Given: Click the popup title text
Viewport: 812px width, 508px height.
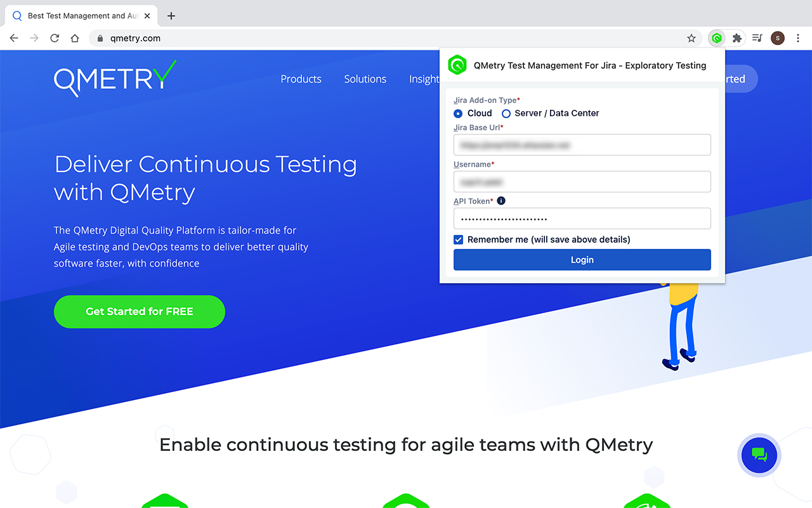Looking at the screenshot, I should [x=590, y=65].
